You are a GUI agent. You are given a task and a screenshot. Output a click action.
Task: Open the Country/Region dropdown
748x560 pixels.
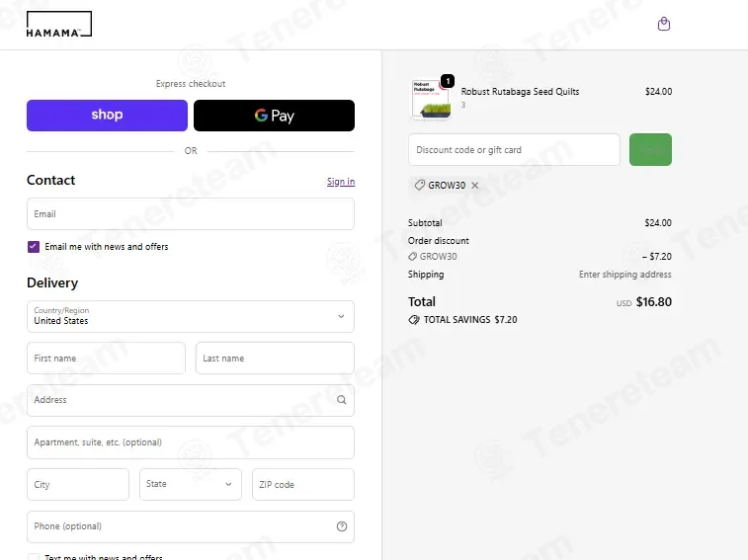(x=191, y=316)
